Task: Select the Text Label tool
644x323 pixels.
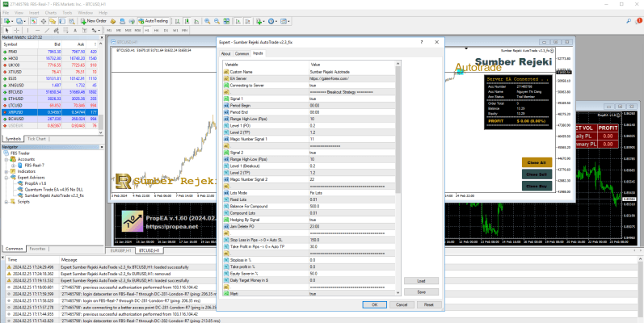Action: point(84,30)
